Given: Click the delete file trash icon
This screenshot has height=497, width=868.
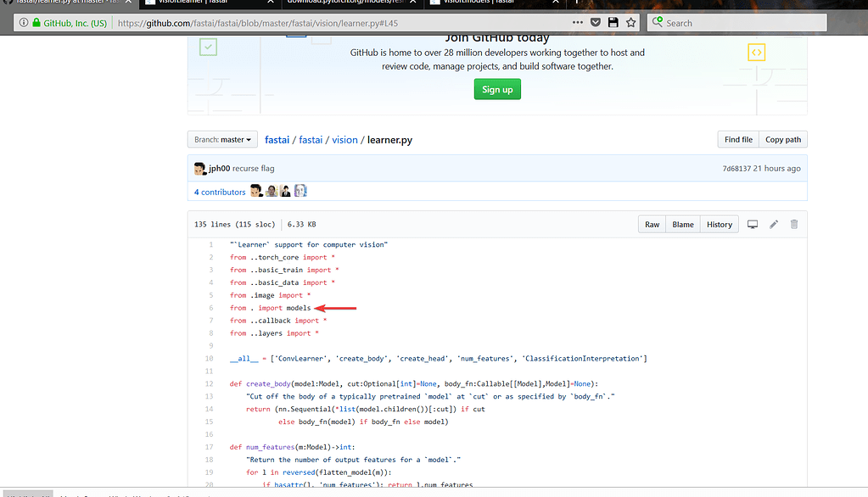Looking at the screenshot, I should click(793, 224).
